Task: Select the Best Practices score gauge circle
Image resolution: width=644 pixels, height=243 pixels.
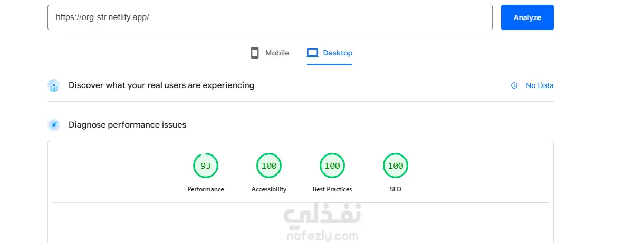Action: (x=332, y=166)
